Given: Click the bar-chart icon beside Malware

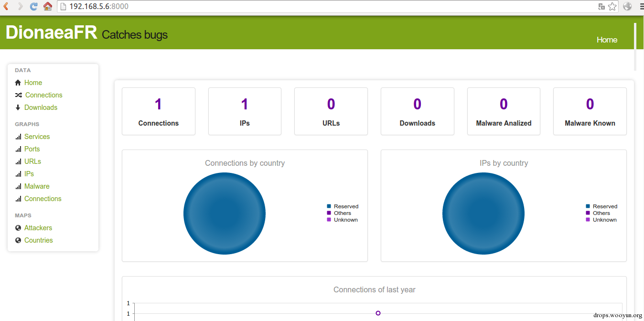Looking at the screenshot, I should pyautogui.click(x=18, y=186).
